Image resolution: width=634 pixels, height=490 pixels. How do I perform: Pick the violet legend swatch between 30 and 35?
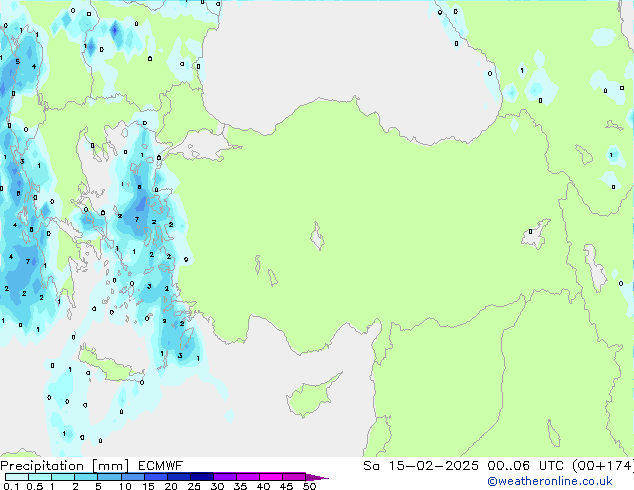click(x=225, y=477)
